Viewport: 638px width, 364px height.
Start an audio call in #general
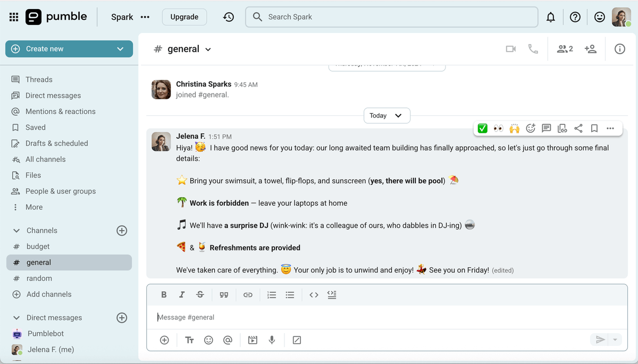[533, 48]
